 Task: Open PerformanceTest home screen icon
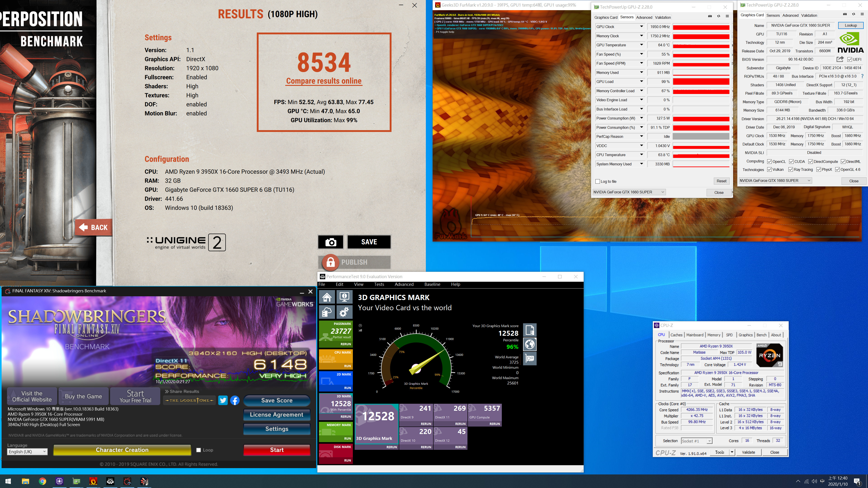click(x=327, y=297)
